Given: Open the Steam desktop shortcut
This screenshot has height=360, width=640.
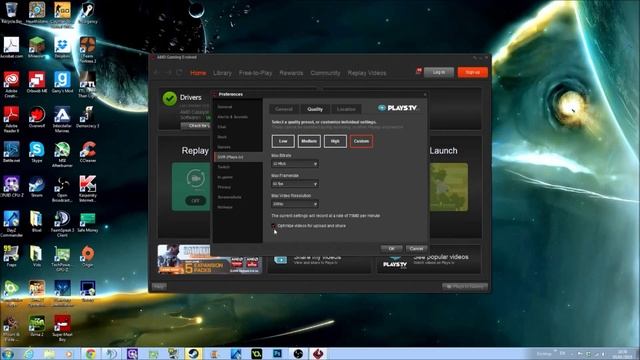Looking at the screenshot, I should (x=37, y=187).
